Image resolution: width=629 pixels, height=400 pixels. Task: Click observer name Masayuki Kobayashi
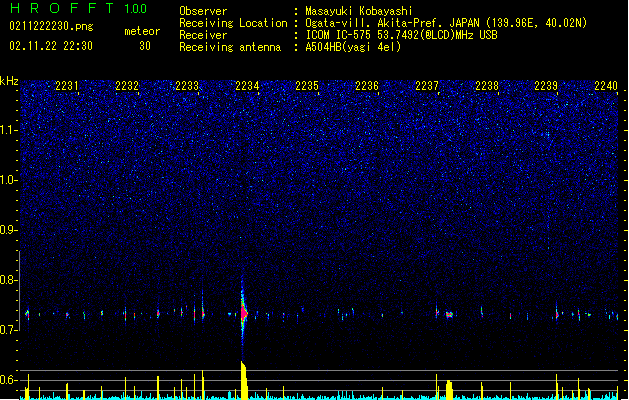tap(359, 11)
